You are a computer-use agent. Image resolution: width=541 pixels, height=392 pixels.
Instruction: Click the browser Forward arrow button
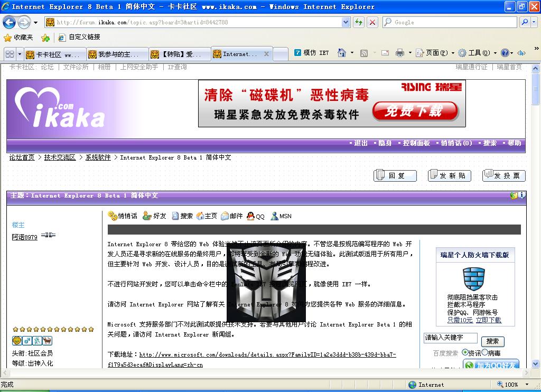coord(24,22)
